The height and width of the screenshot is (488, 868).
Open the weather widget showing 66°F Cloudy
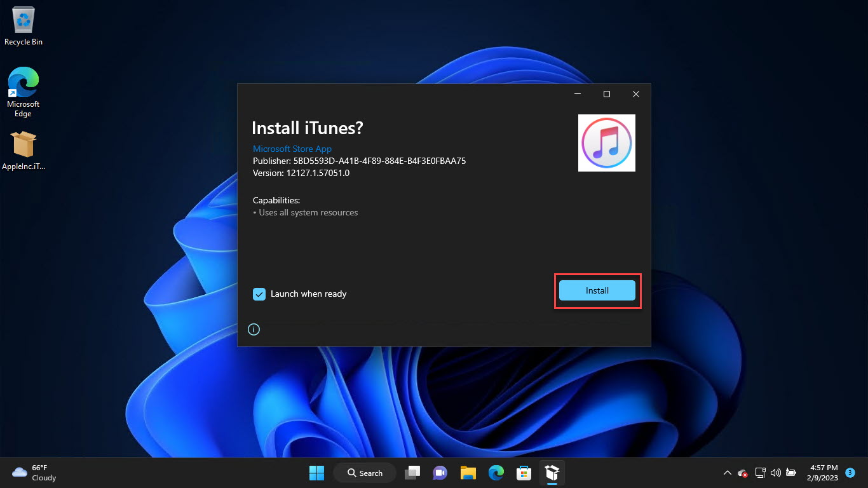click(x=35, y=473)
